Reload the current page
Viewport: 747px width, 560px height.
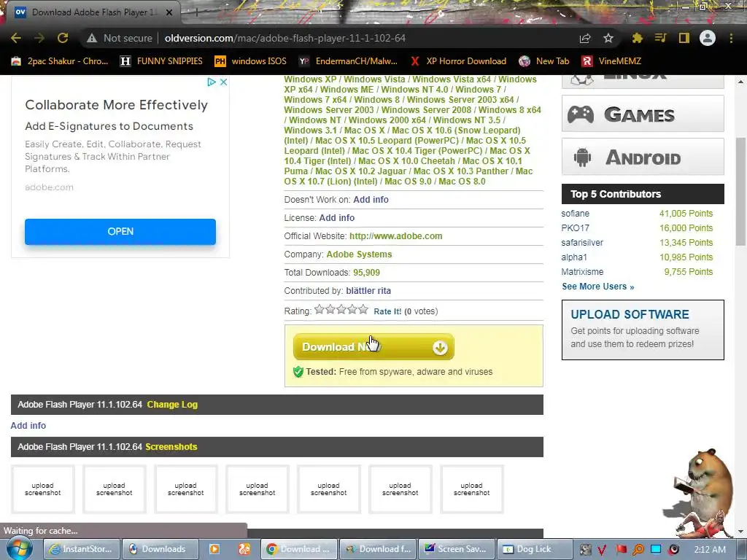click(63, 38)
